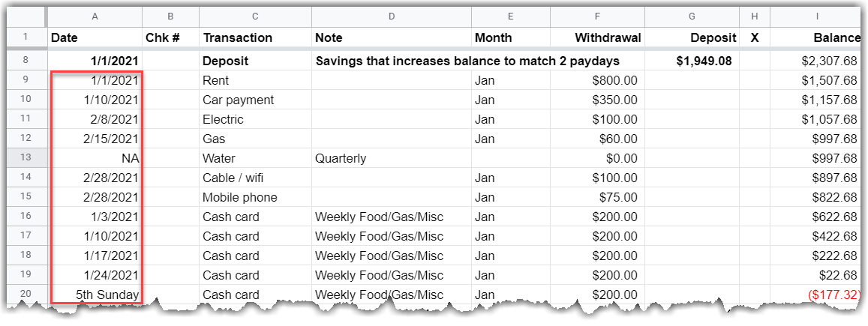This screenshot has width=868, height=326.
Task: Select the Rent transaction cell
Action: tap(255, 80)
